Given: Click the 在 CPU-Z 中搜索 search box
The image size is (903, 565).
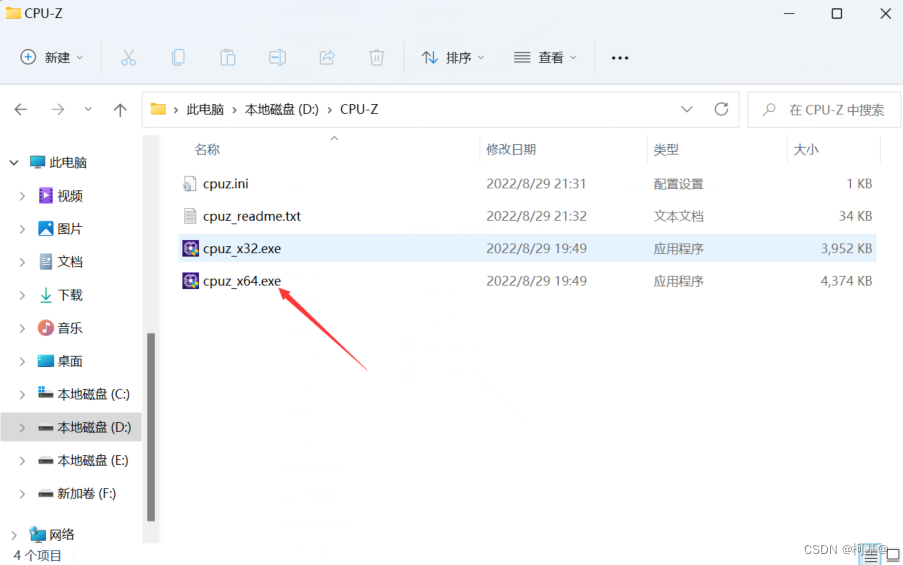Looking at the screenshot, I should pos(824,109).
